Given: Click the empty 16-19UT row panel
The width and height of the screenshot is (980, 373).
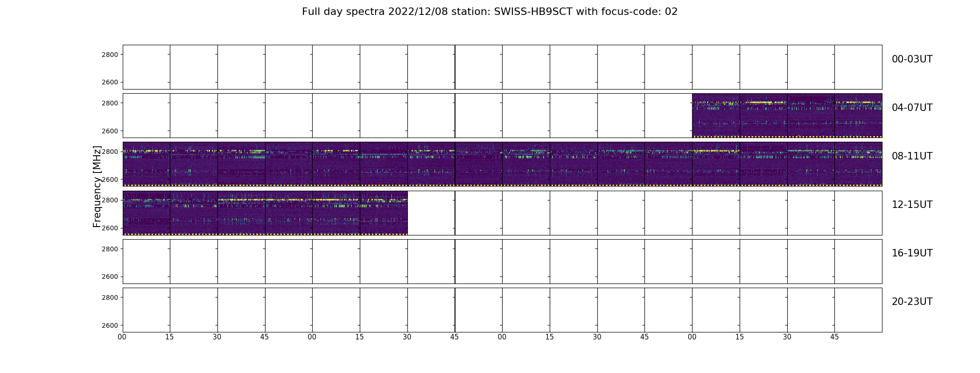Looking at the screenshot, I should [503, 262].
